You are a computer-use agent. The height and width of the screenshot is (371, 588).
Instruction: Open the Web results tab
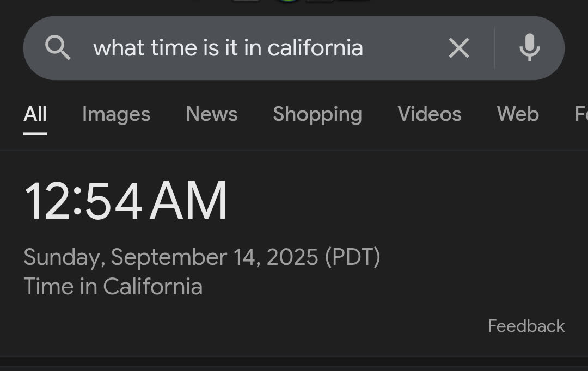pos(518,114)
